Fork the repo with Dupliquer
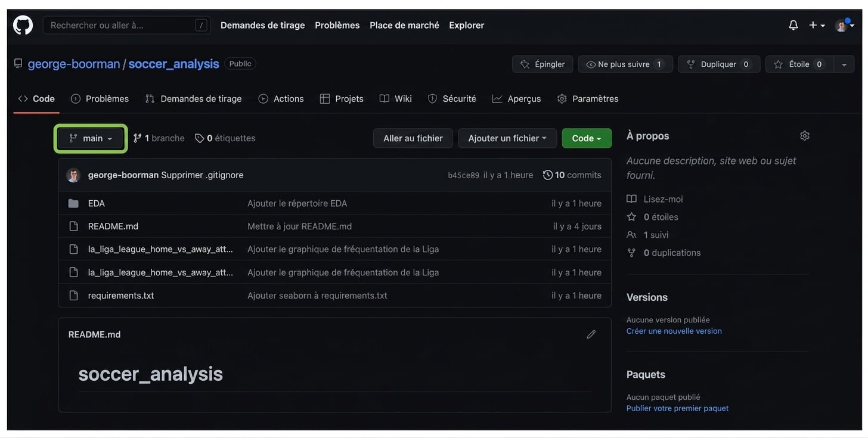Viewport: 868px width, 438px height. click(x=719, y=64)
